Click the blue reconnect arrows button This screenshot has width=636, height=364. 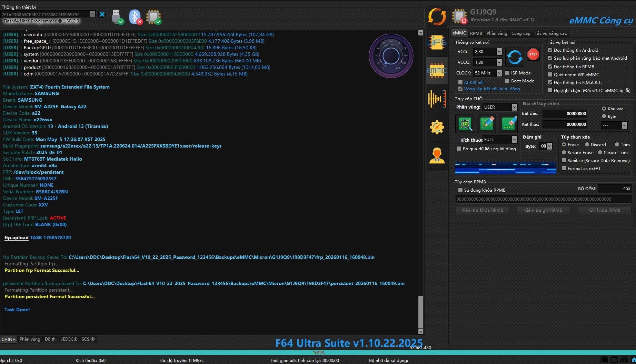point(515,57)
